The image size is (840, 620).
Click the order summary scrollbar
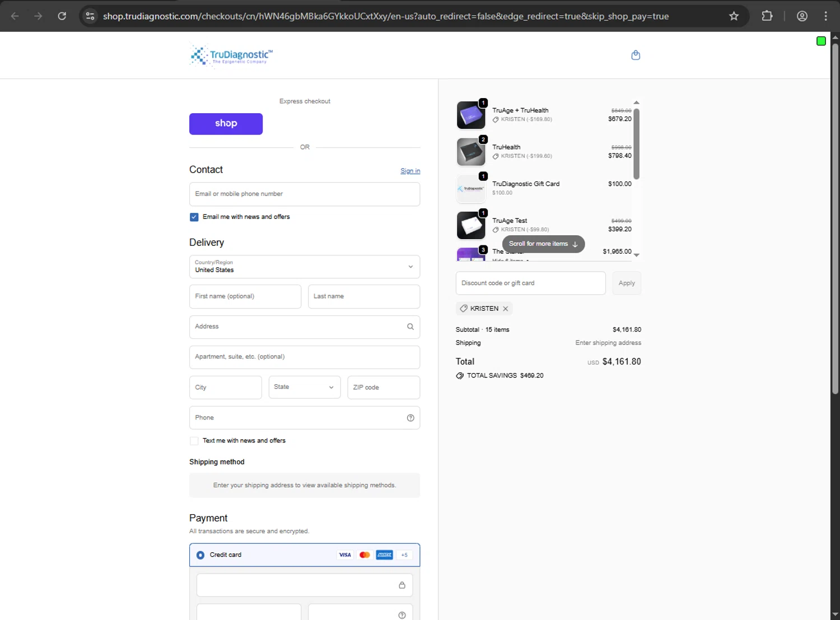coord(636,144)
